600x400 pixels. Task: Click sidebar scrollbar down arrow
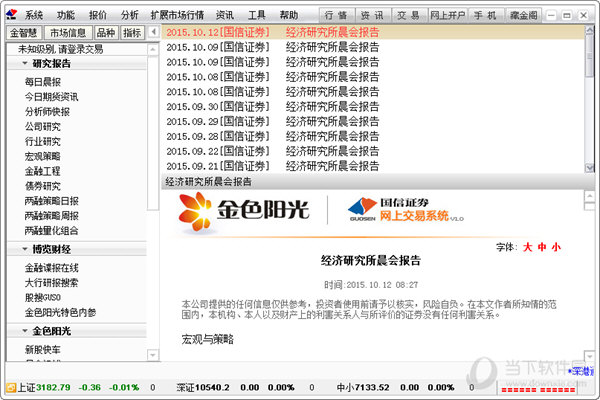tap(153, 355)
